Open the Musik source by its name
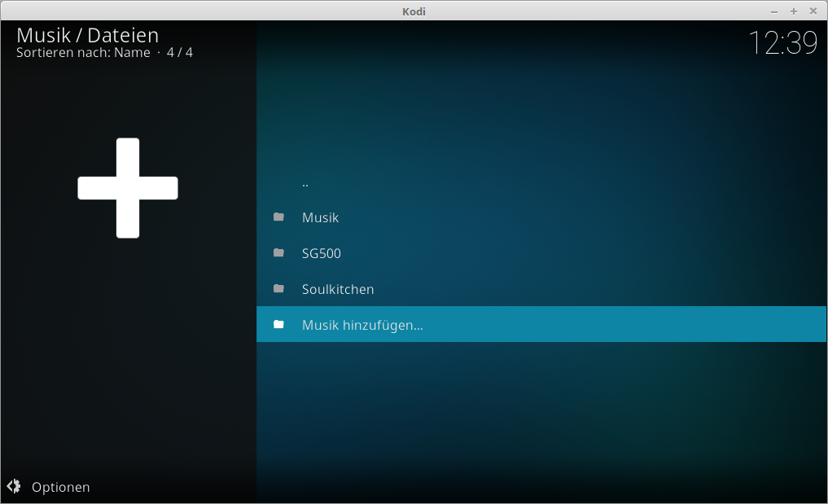This screenshot has width=828, height=504. tap(320, 217)
